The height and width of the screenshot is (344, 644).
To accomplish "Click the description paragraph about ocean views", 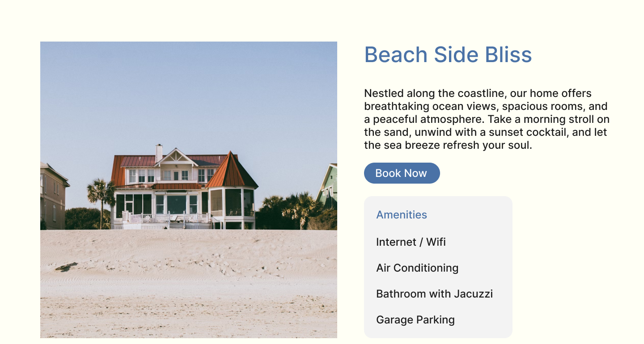I will tap(487, 119).
